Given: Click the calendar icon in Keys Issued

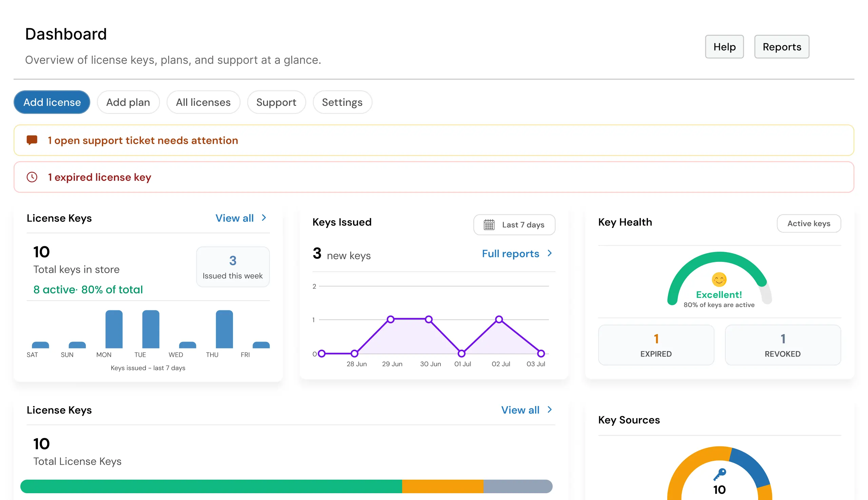Looking at the screenshot, I should pos(489,225).
